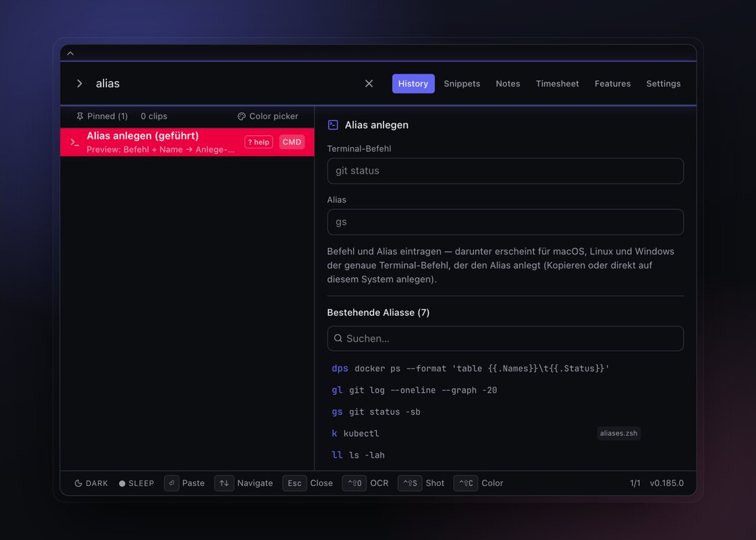The image size is (756, 540).
Task: Click the Color shortcut key badge
Action: click(466, 483)
